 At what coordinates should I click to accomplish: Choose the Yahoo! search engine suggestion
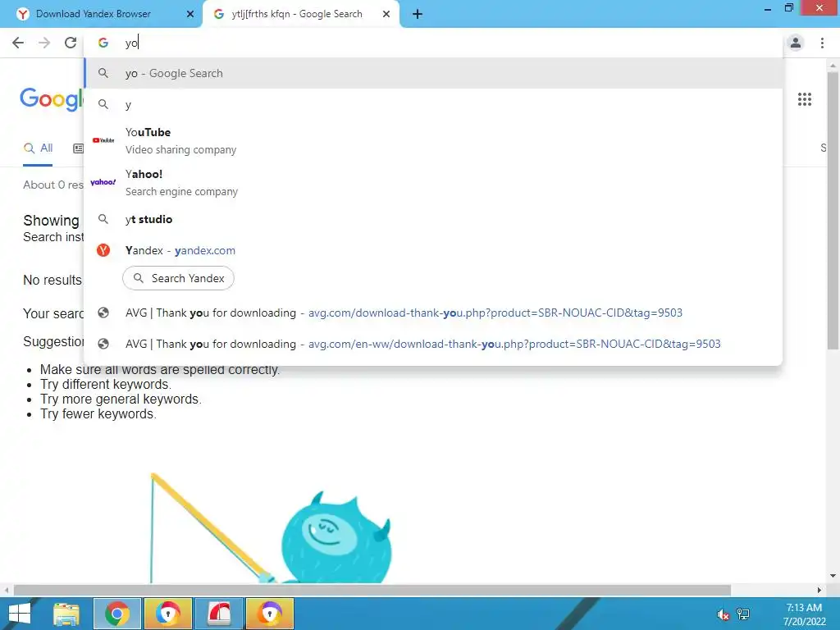click(433, 182)
